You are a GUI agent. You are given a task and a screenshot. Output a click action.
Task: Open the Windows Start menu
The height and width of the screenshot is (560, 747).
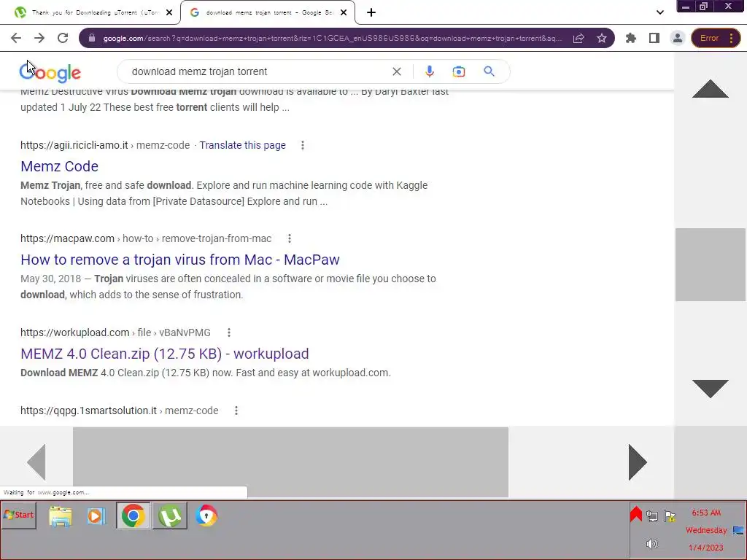[x=18, y=515]
